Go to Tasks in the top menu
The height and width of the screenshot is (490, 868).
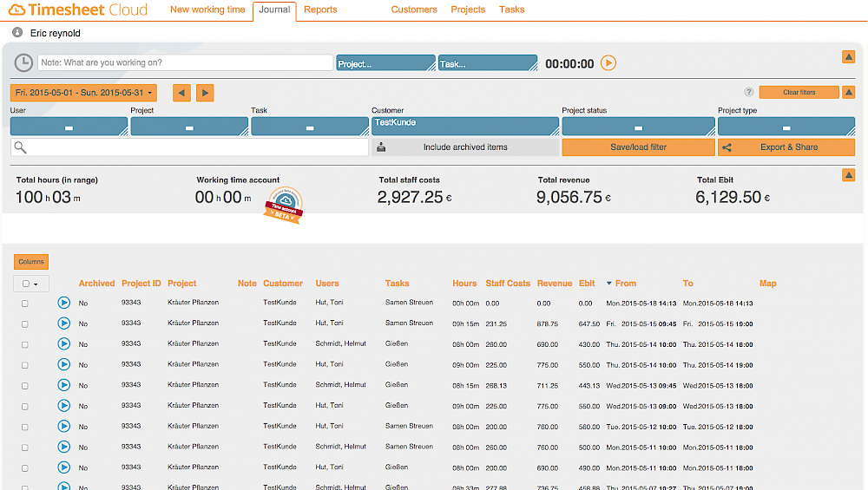(511, 10)
